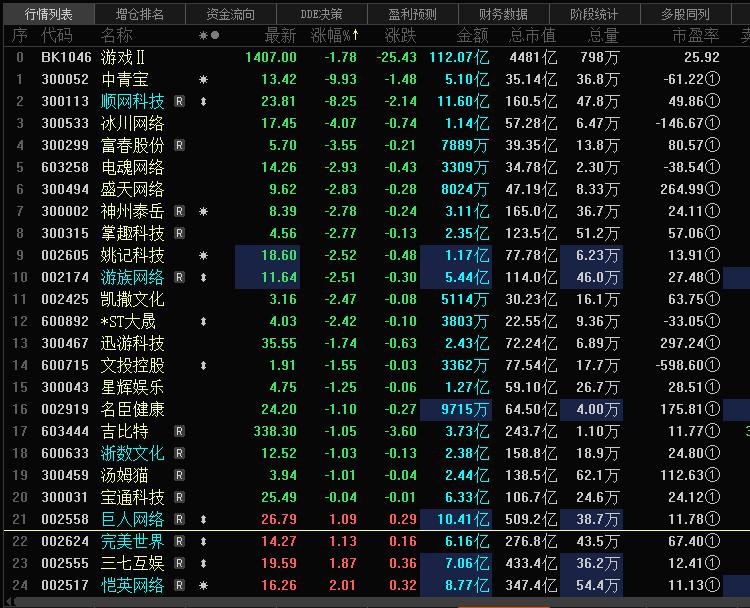Click the arrow marker for *ST大晟
750x608 pixels.
point(203,321)
